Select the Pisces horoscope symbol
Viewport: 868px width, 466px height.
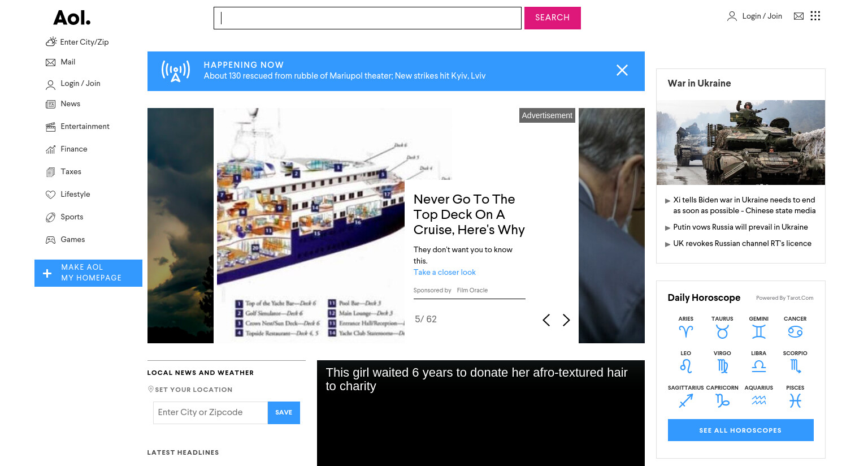795,401
